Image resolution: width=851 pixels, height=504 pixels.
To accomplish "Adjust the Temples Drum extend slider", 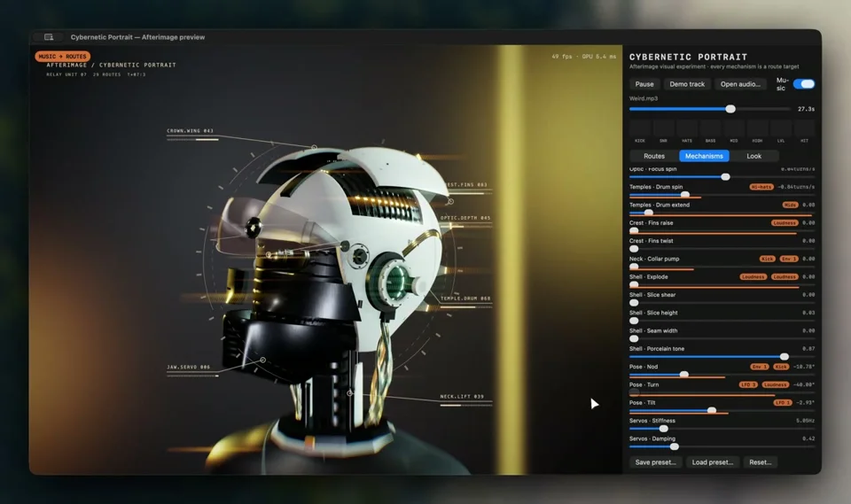I will 722,213.
